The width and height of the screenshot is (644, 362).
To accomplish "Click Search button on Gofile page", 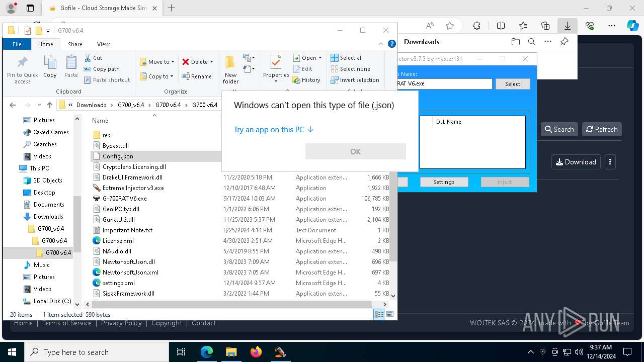I will click(x=559, y=129).
